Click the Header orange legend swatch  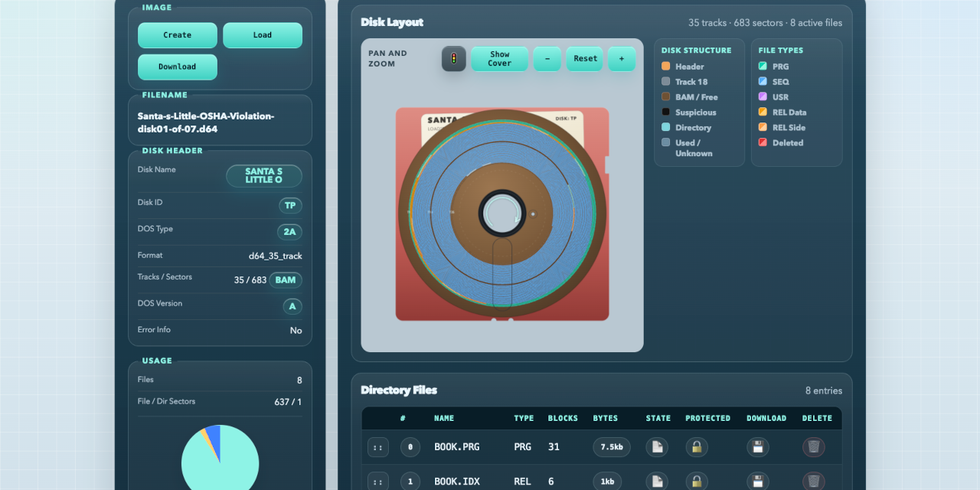(666, 67)
